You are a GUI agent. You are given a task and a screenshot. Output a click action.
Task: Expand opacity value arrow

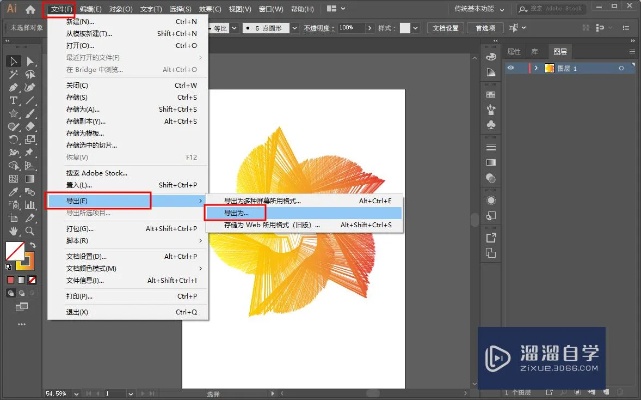click(370, 28)
